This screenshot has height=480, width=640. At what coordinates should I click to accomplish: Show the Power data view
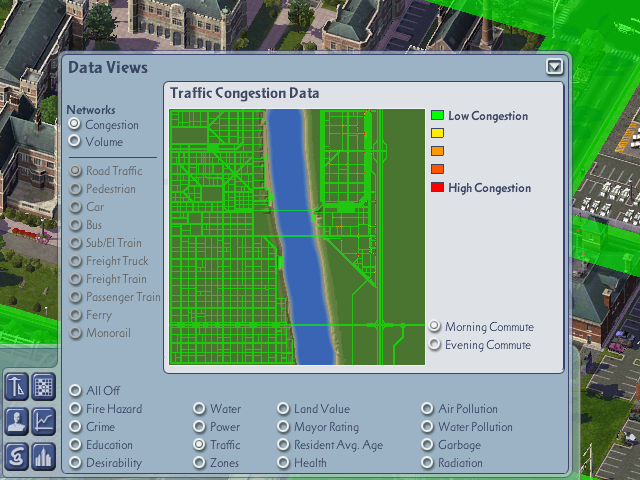[x=199, y=427]
